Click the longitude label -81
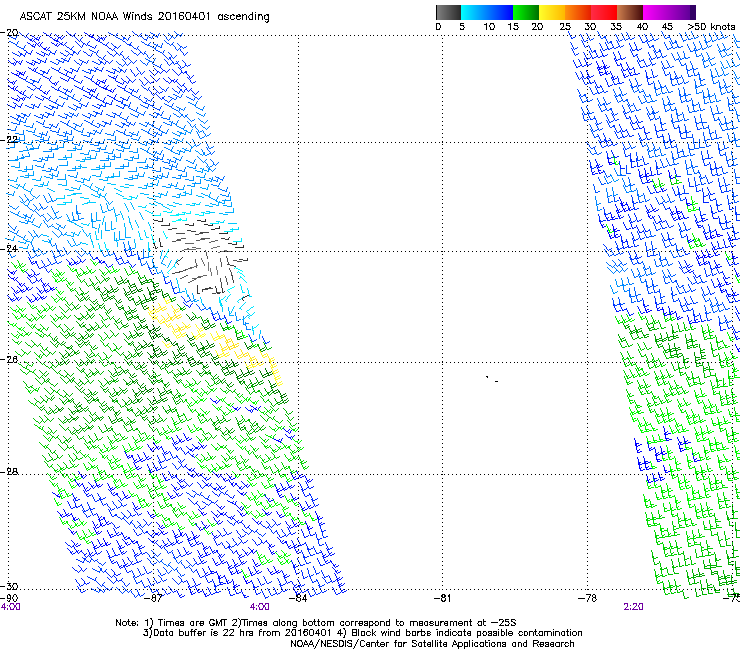740x650 pixels. (x=442, y=598)
